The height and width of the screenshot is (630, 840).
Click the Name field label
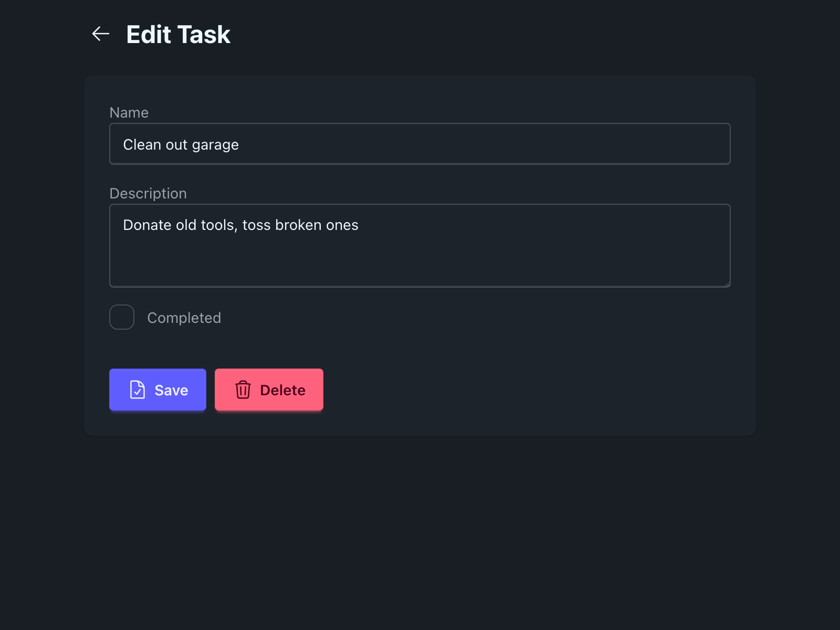coord(129,112)
